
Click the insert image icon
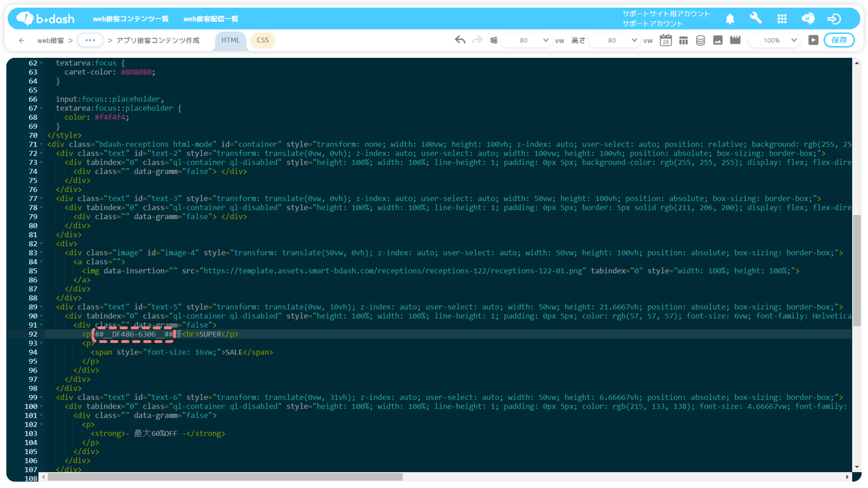click(x=717, y=40)
